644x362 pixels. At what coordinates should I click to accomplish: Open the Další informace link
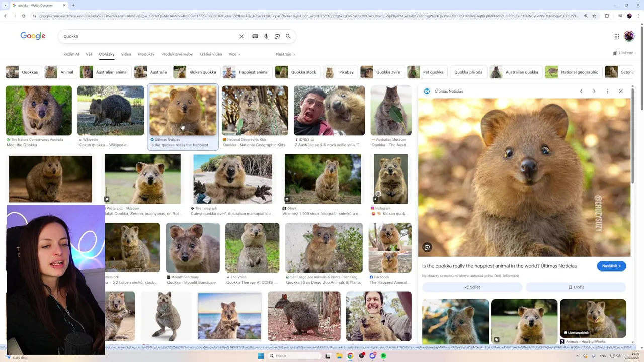[506, 276]
